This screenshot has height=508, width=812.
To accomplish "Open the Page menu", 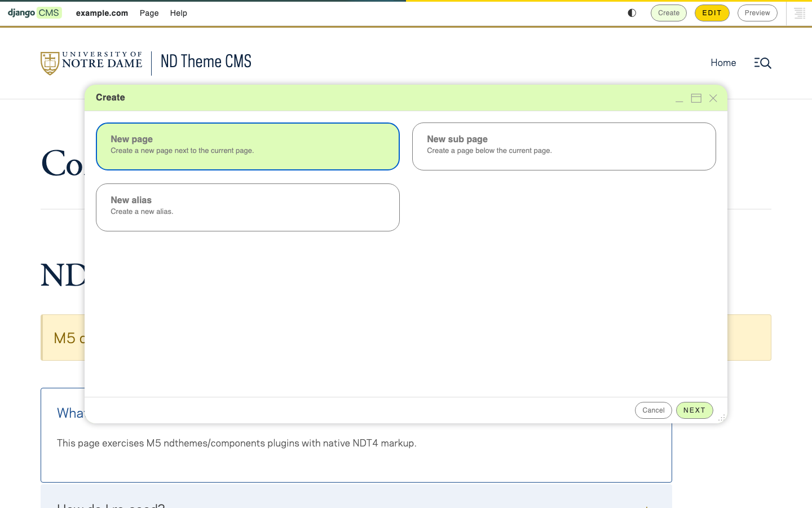I will [149, 13].
